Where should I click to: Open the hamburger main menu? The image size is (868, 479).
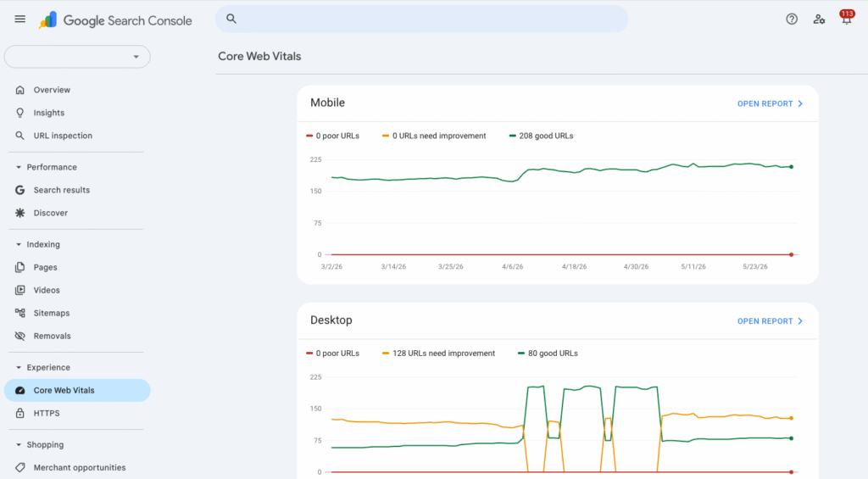(20, 19)
